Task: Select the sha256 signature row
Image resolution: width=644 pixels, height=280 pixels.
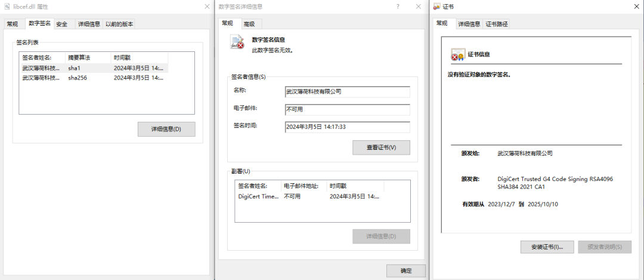Action: click(x=94, y=77)
